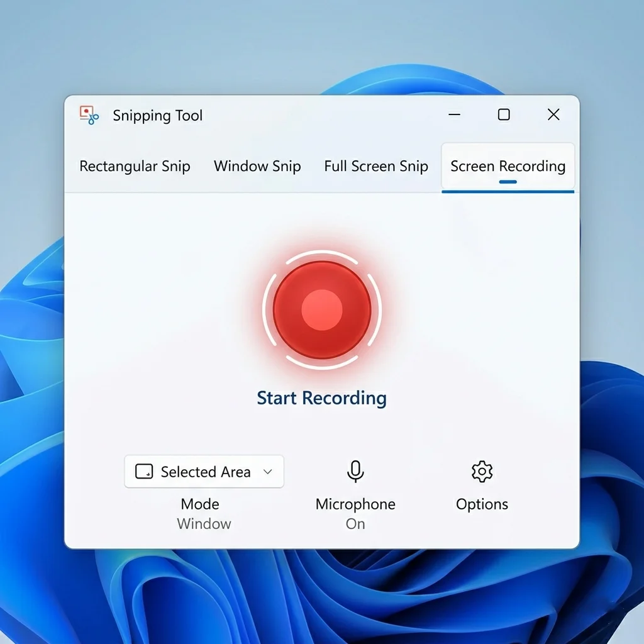Switch to the Window Snip tab

click(x=257, y=166)
